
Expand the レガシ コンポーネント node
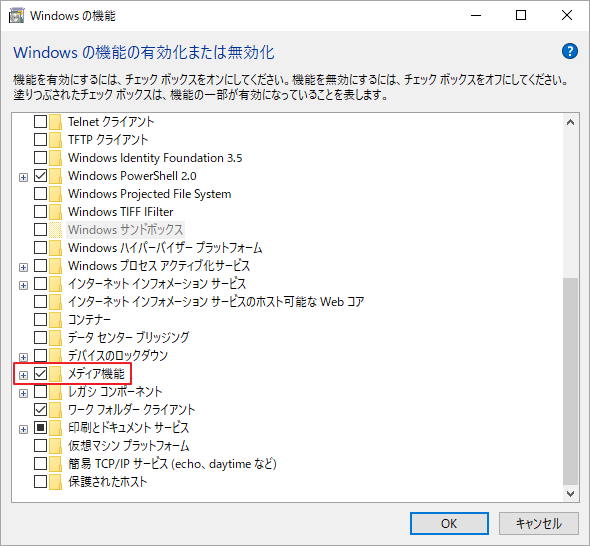pos(23,393)
